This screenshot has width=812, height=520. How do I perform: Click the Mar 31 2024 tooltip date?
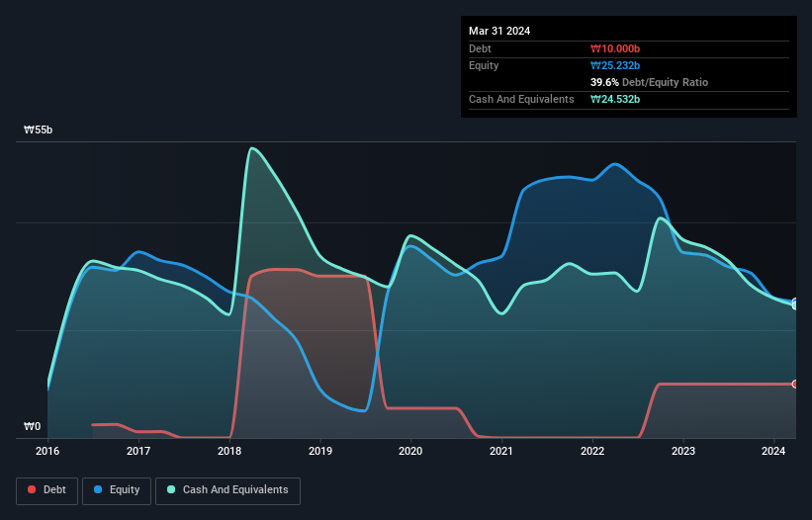(499, 31)
